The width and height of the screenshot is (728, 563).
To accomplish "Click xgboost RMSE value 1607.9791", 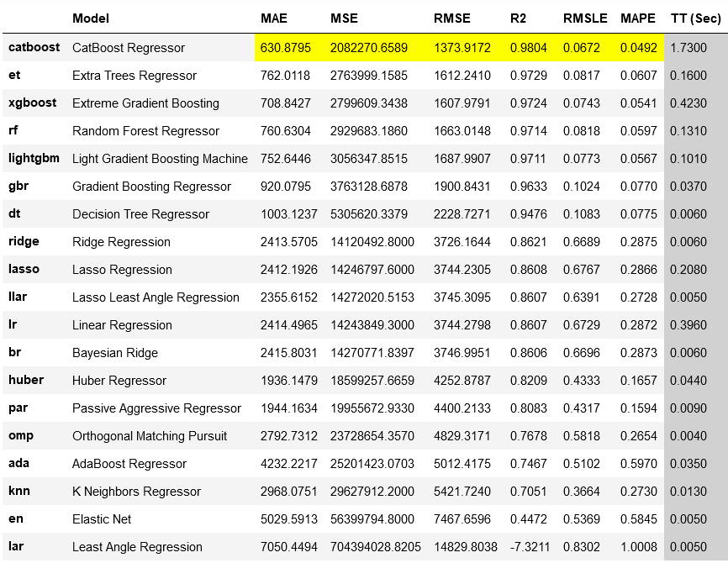I will point(462,103).
